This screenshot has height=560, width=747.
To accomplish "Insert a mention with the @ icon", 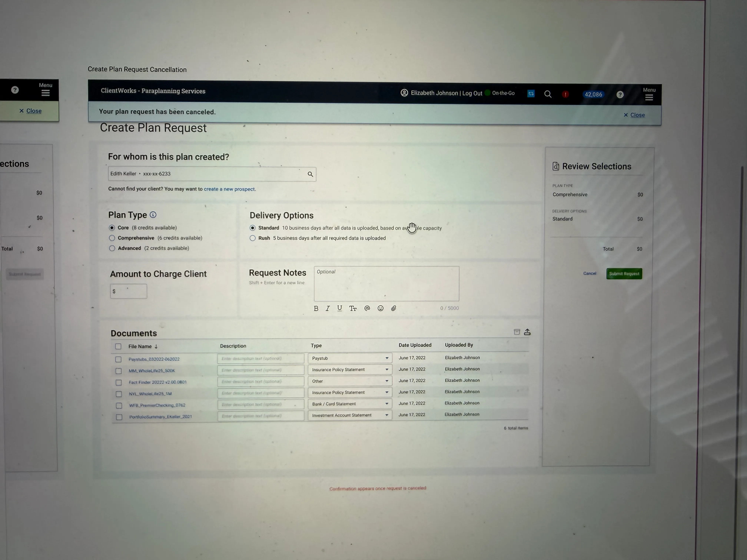I will pyautogui.click(x=367, y=308).
